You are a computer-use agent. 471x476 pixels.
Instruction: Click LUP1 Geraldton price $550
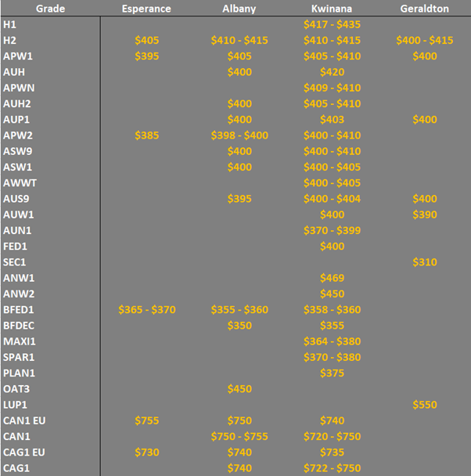pos(425,404)
